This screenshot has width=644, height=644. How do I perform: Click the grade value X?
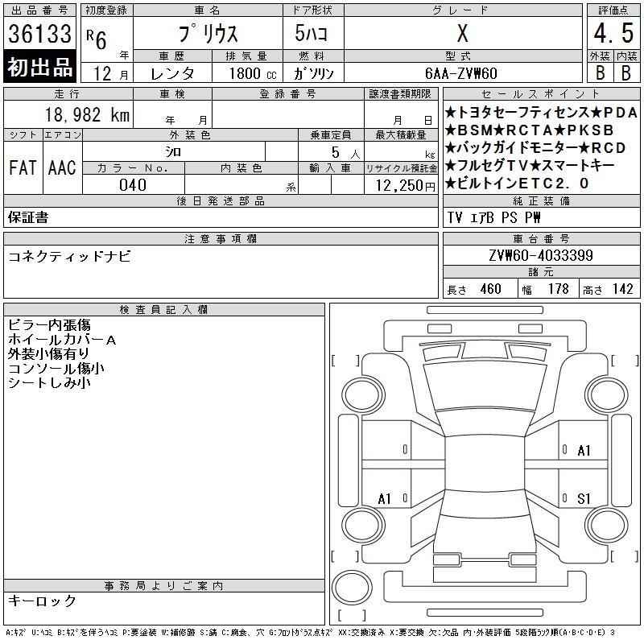coord(462,33)
